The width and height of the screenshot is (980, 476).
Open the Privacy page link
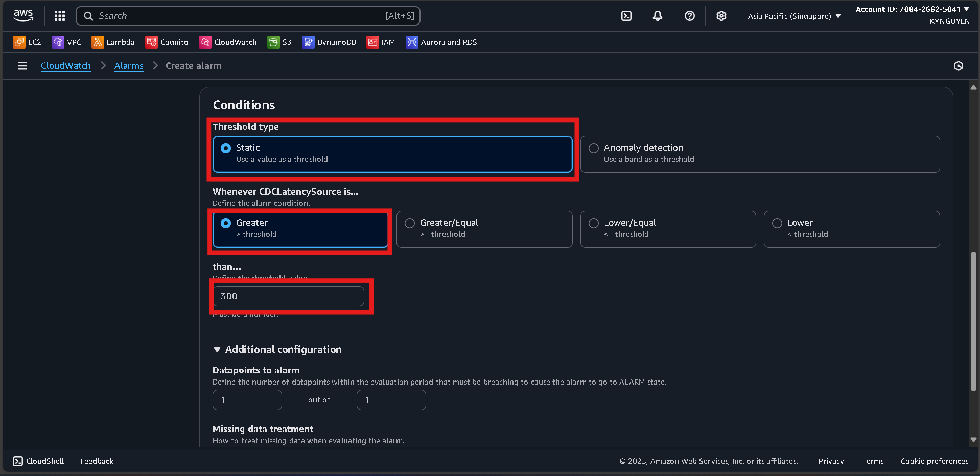click(830, 461)
